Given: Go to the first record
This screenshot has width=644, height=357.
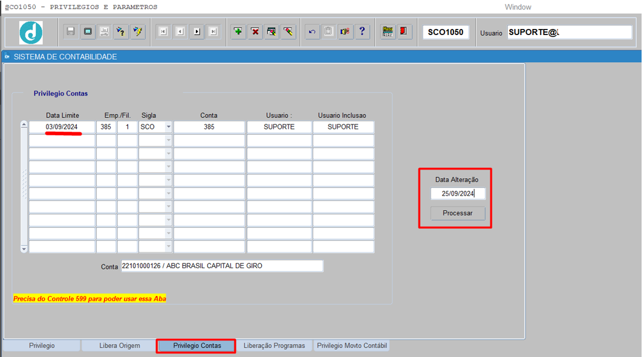Looking at the screenshot, I should click(163, 31).
